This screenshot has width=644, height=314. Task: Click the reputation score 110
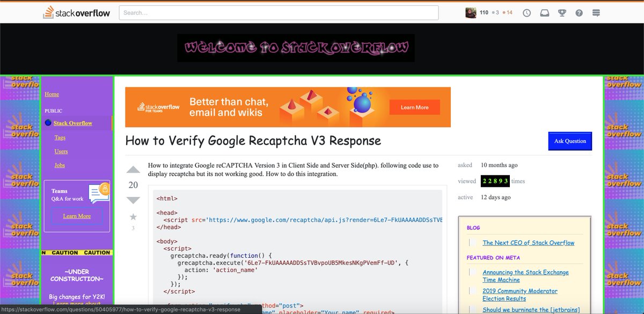pos(484,12)
